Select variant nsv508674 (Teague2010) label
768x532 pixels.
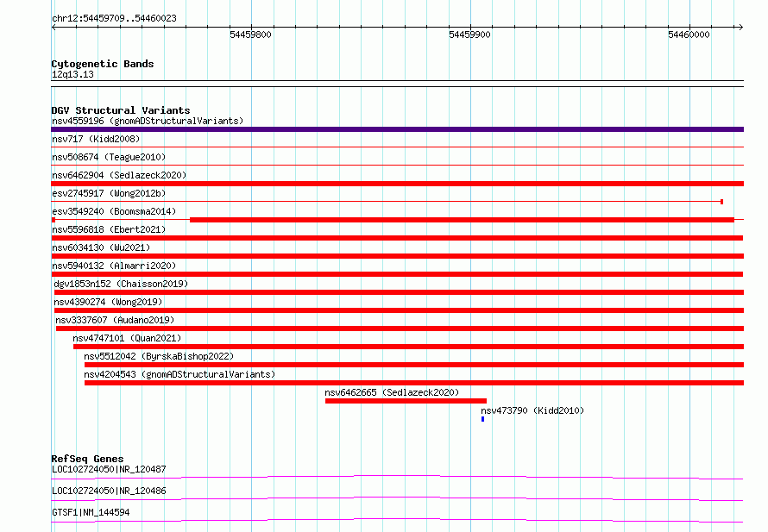point(109,157)
